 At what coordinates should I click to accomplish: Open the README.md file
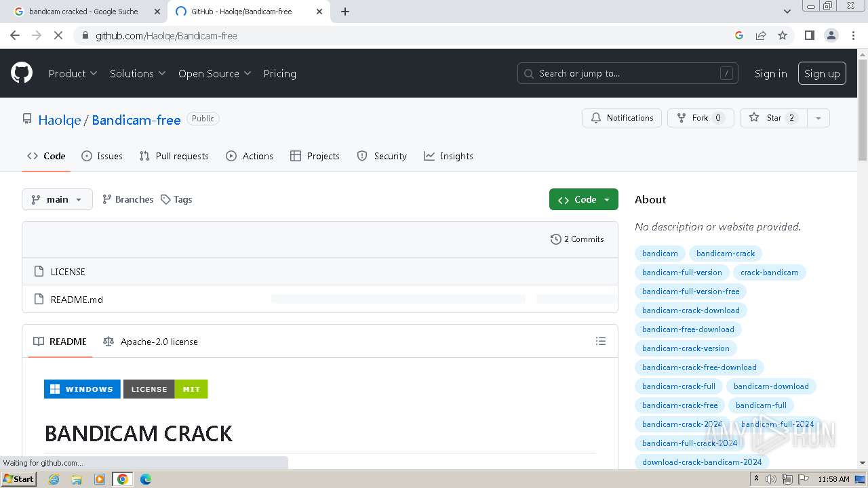[77, 300]
